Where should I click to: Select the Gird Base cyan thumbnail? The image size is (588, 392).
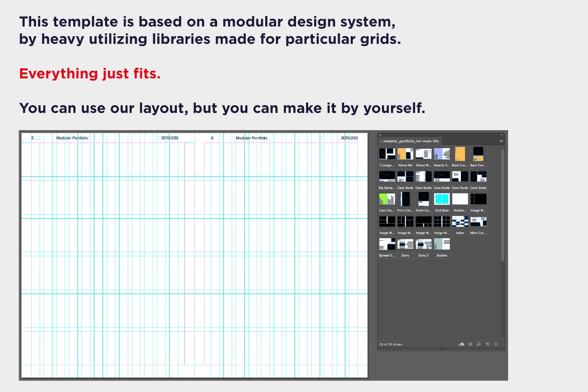pyautogui.click(x=442, y=199)
